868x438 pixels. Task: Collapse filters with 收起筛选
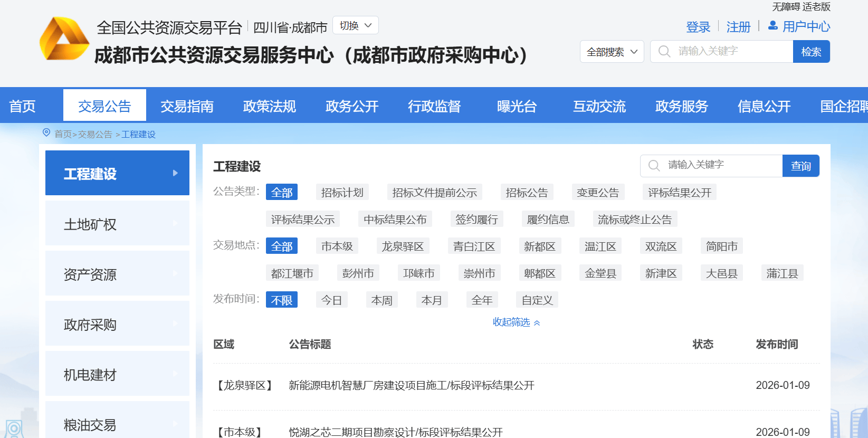516,322
